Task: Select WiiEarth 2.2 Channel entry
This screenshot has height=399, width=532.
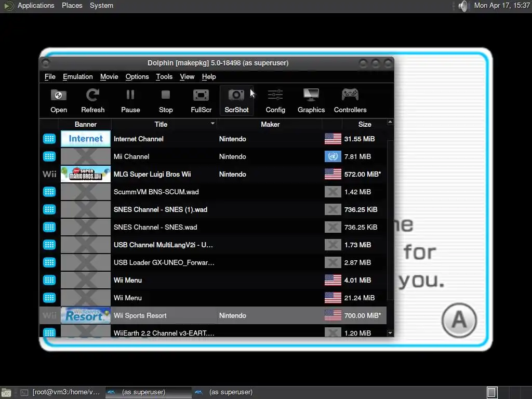Action: [x=164, y=333]
